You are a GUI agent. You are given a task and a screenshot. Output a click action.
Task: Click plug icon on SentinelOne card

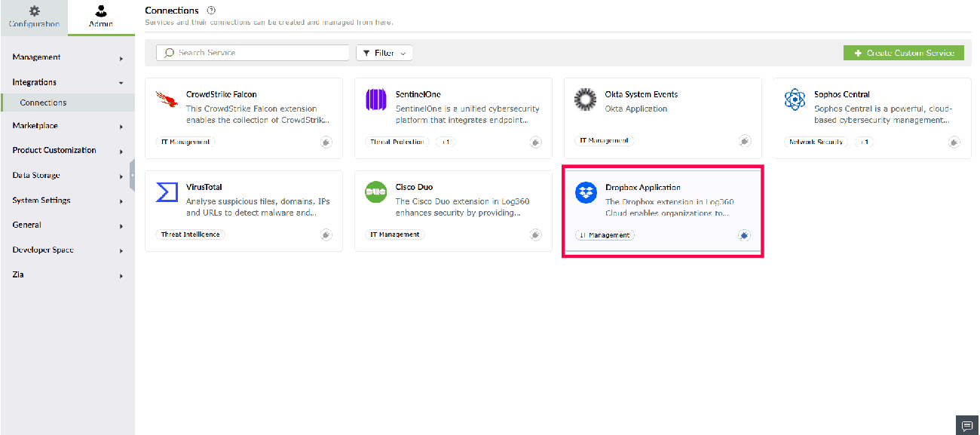click(x=535, y=142)
